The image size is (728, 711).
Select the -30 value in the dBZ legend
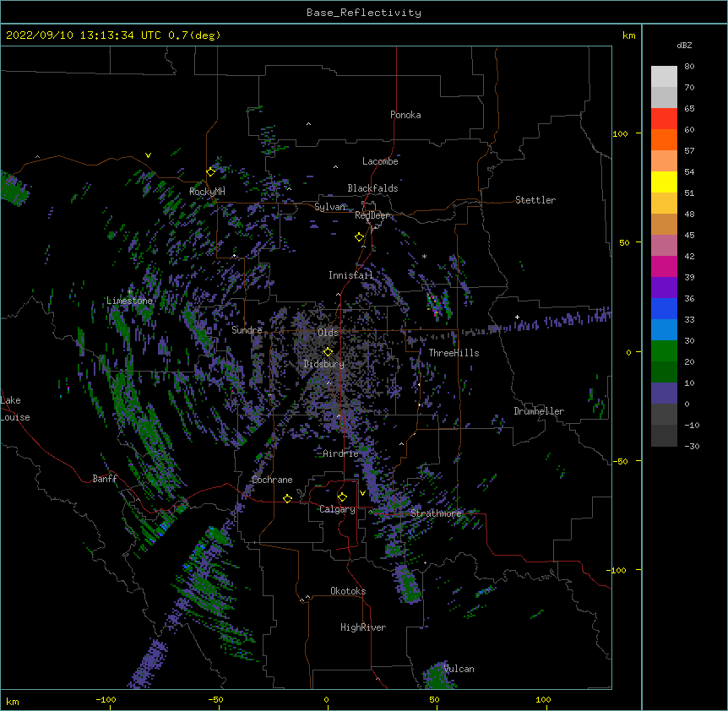[692, 447]
